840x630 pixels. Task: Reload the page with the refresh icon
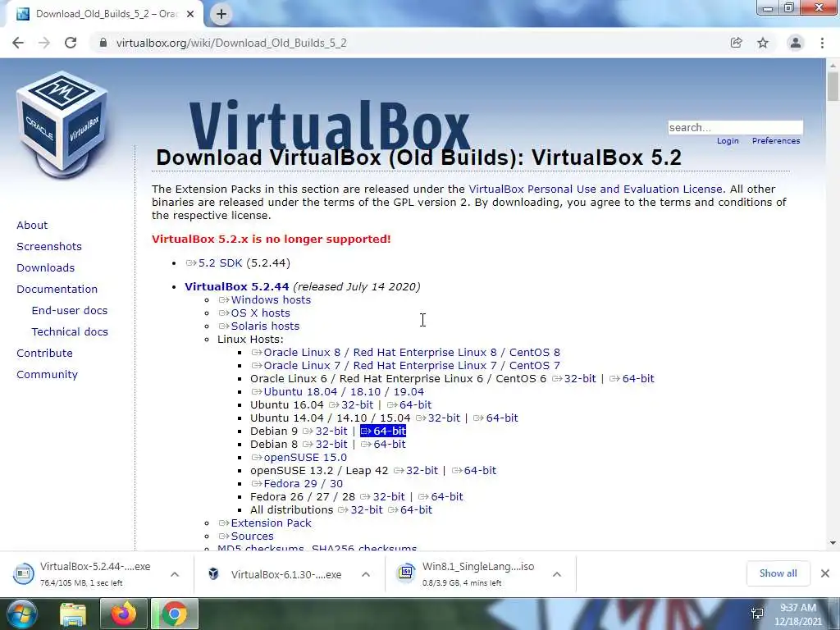pyautogui.click(x=71, y=43)
